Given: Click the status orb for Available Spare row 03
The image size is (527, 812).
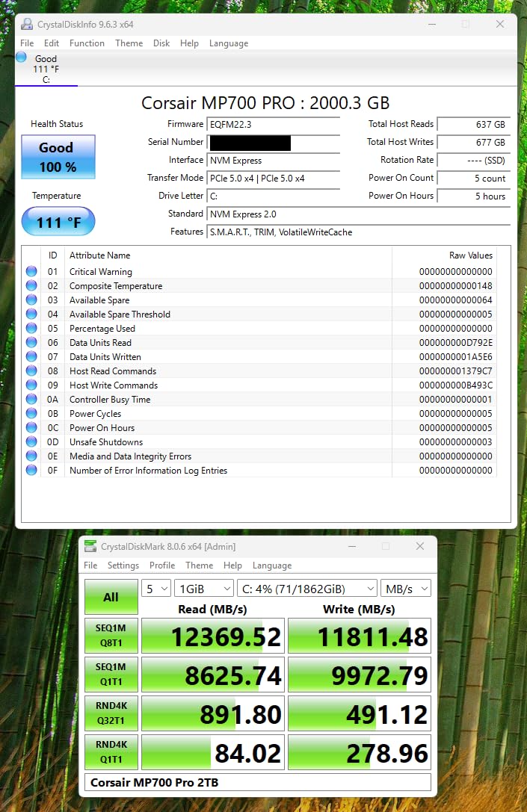Looking at the screenshot, I should coord(31,300).
